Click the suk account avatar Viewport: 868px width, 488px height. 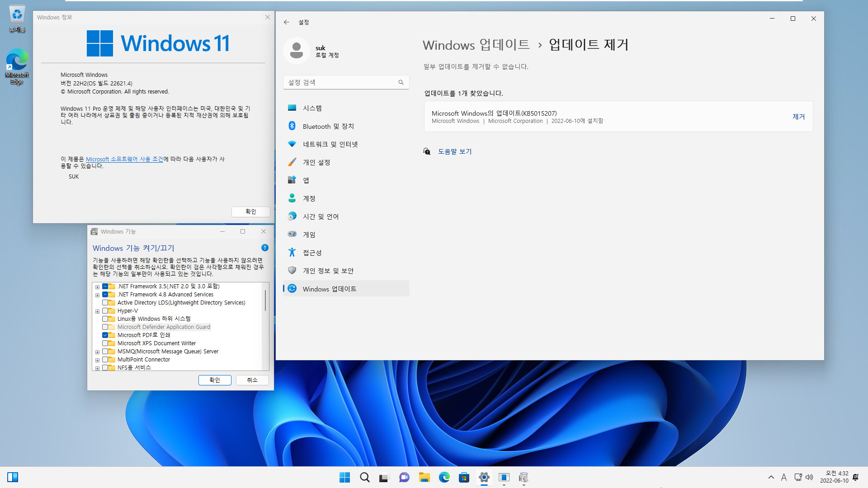(297, 51)
